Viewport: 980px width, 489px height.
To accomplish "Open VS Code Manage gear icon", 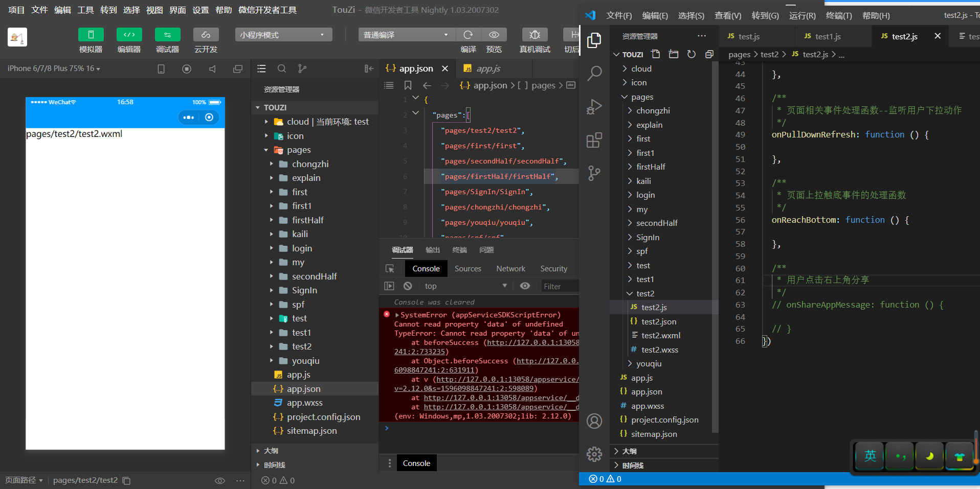I will (594, 454).
